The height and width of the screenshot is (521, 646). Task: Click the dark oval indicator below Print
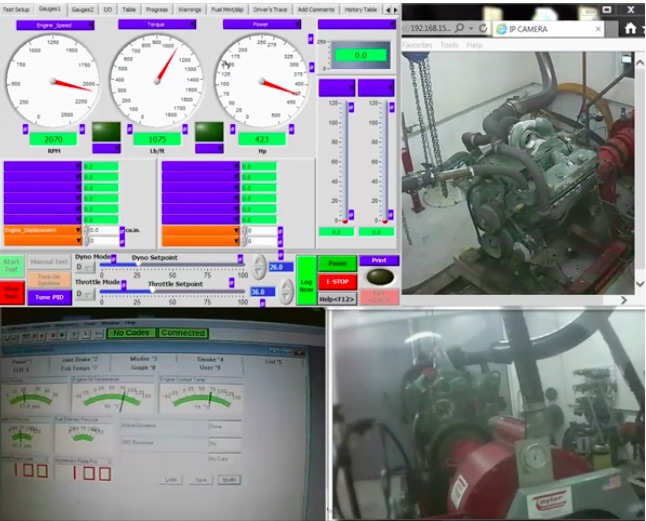[378, 276]
